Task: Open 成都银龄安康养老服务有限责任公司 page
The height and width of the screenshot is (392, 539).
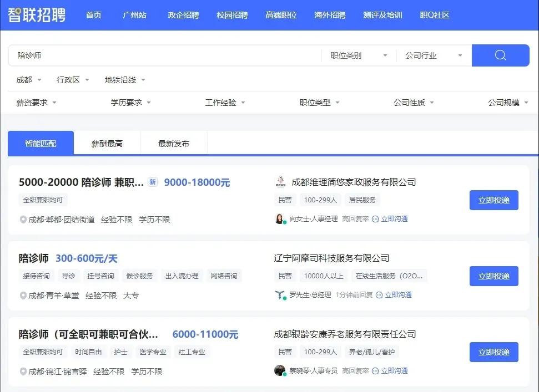Action: pos(345,334)
